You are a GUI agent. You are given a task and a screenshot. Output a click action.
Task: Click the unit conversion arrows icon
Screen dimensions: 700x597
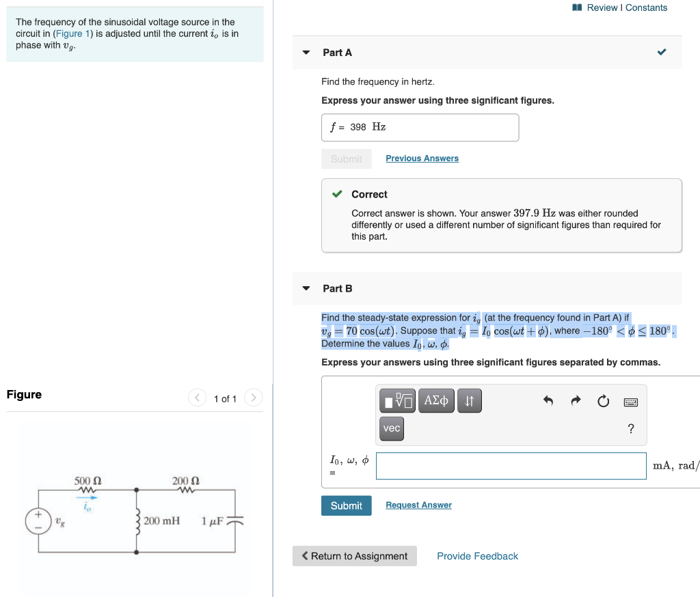[x=470, y=401]
